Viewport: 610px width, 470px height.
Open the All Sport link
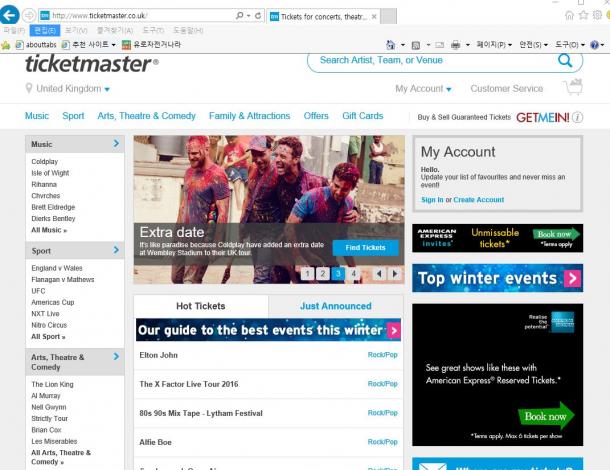click(48, 337)
